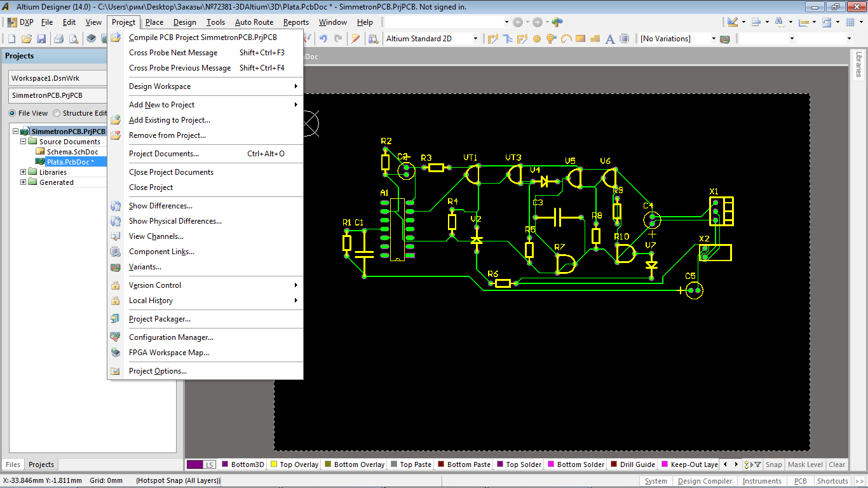Viewport: 868px width, 488px height.
Task: Open the Alignment tools icon
Action: [756, 22]
